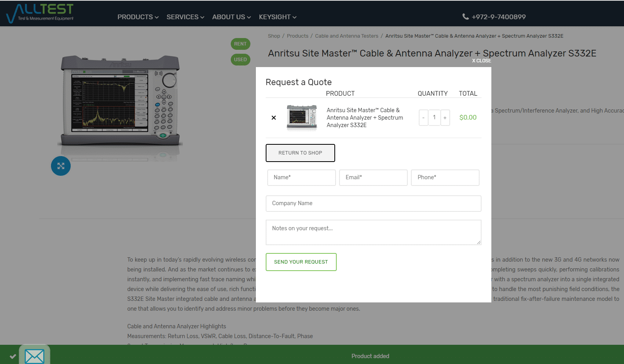The height and width of the screenshot is (364, 624).
Task: Click the $0.00 total value
Action: [x=468, y=118]
